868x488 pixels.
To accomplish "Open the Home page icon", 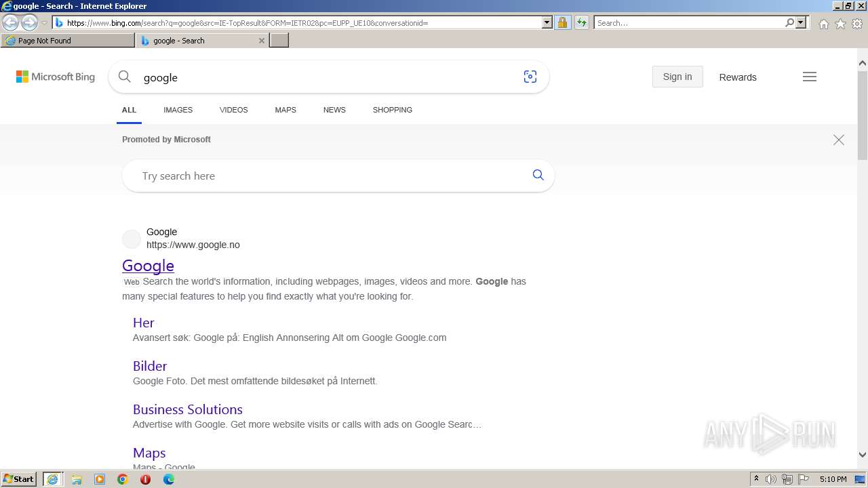I will 823,24.
